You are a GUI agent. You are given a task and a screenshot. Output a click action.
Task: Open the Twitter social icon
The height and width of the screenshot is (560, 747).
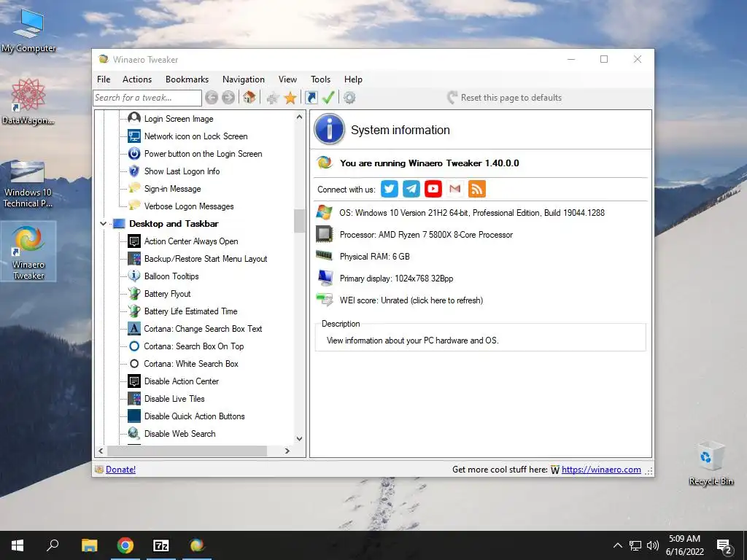pos(390,189)
